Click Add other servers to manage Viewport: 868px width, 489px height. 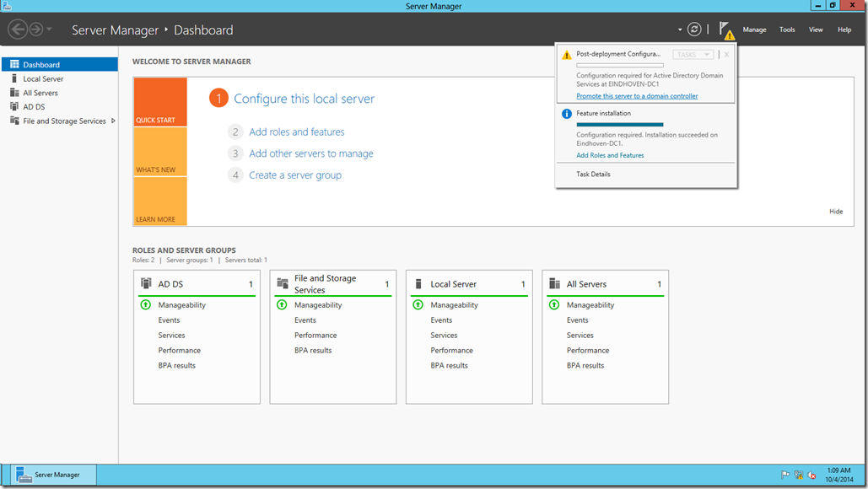(311, 153)
